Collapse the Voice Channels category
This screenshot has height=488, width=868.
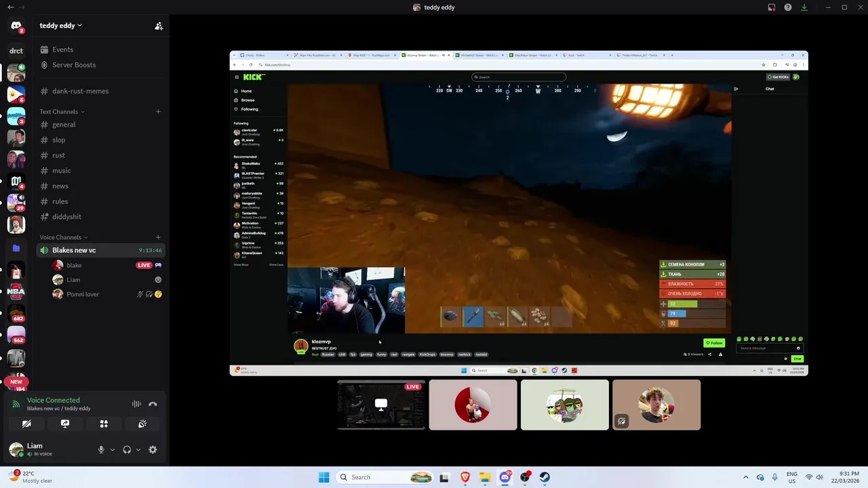tap(63, 237)
